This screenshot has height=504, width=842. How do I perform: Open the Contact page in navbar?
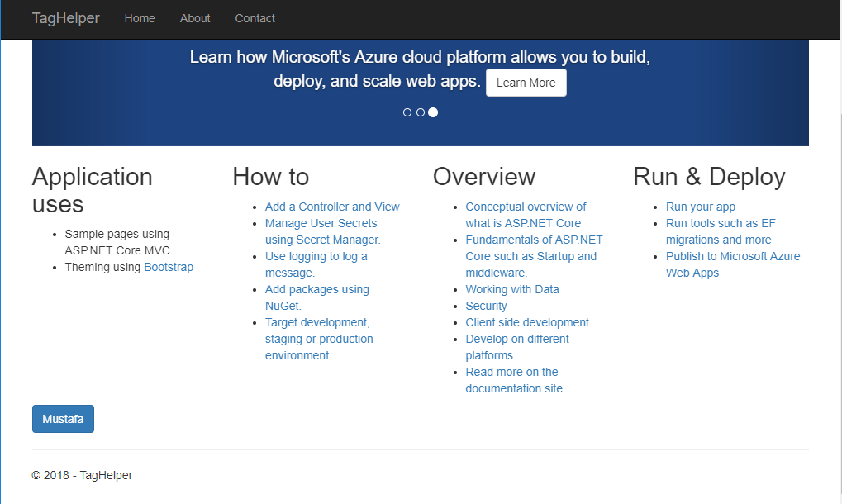click(x=255, y=18)
